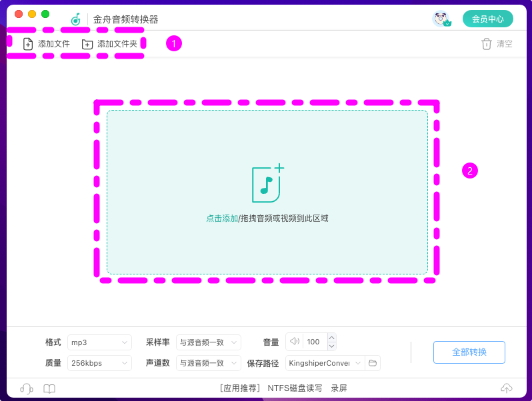Increase volume with the up stepper arrow
The image size is (532, 401).
[332, 338]
